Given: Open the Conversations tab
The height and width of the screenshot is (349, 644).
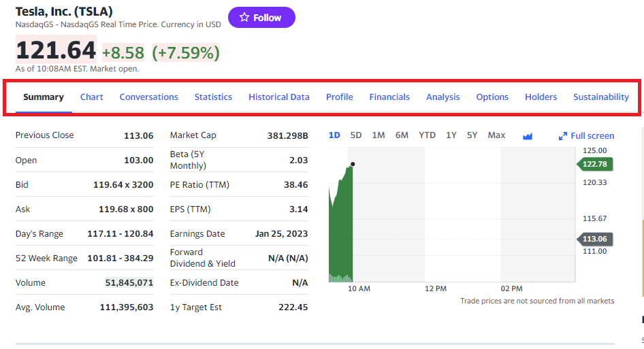Looking at the screenshot, I should 148,97.
